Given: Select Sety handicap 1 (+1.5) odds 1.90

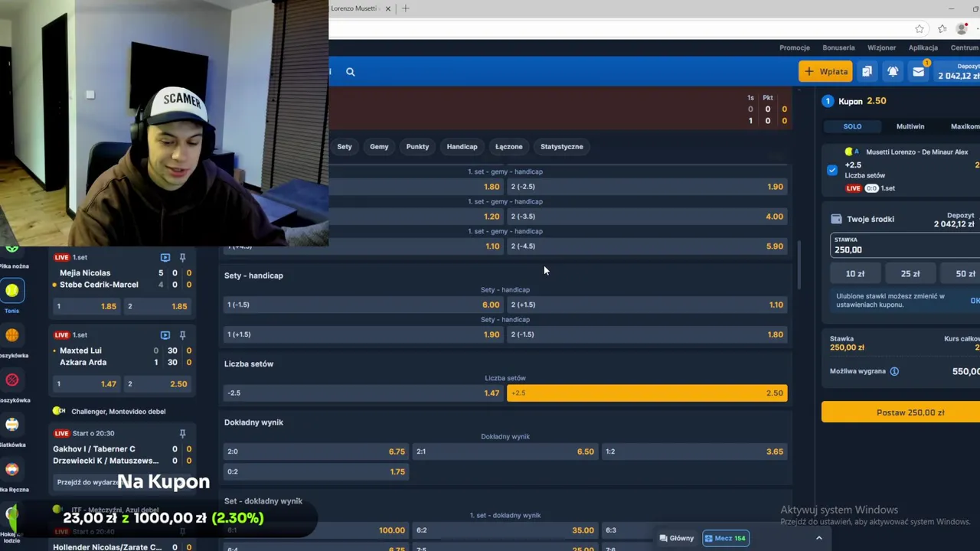Looking at the screenshot, I should pos(363,334).
